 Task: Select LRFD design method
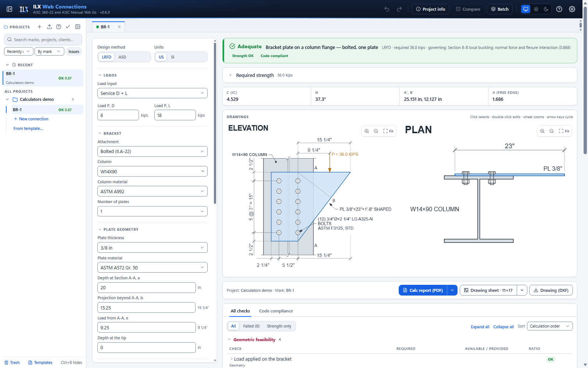pos(107,57)
